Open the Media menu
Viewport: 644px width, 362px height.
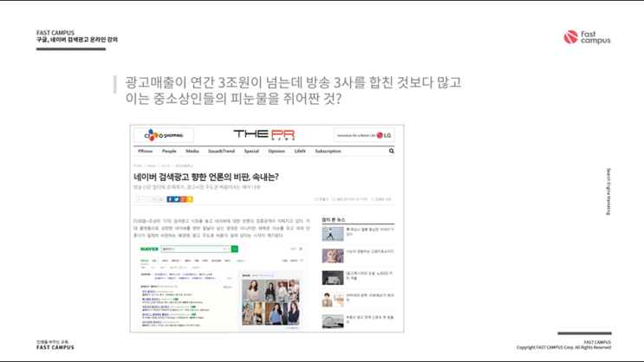pyautogui.click(x=192, y=151)
